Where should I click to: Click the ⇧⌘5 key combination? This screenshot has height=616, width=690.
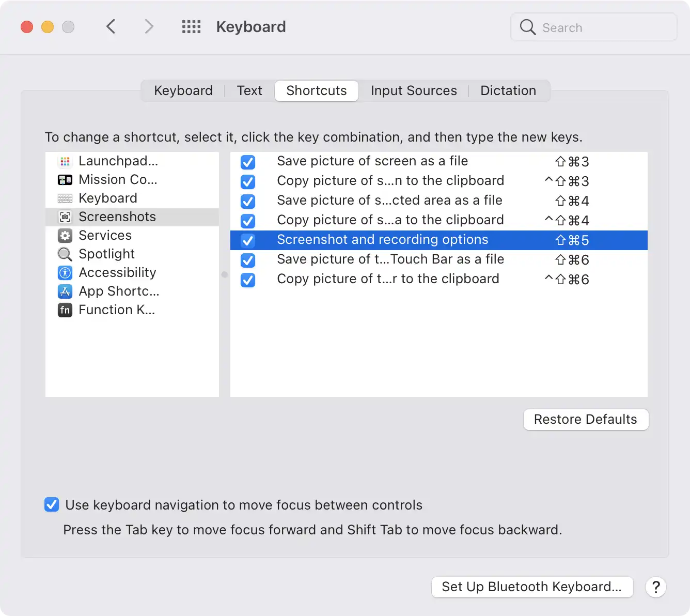(572, 241)
